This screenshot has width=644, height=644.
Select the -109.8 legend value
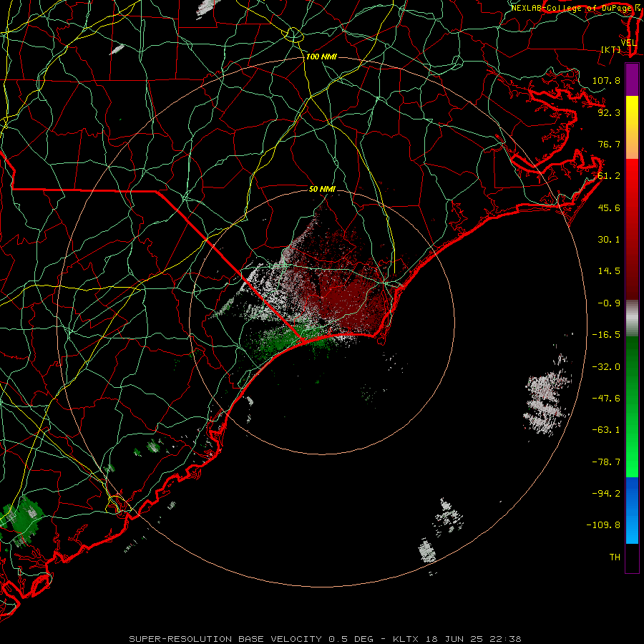coord(603,525)
